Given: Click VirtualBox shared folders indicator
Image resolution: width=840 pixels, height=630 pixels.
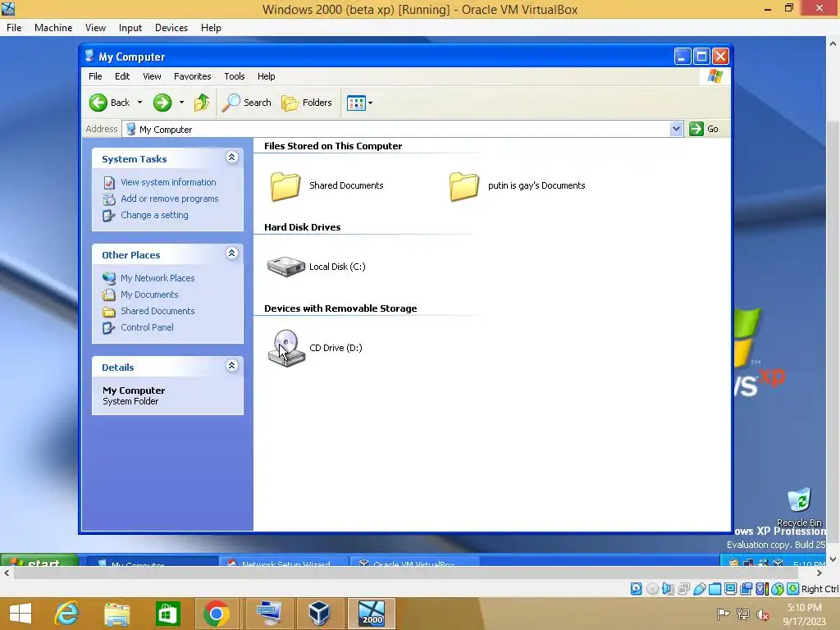Looking at the screenshot, I should click(714, 589).
